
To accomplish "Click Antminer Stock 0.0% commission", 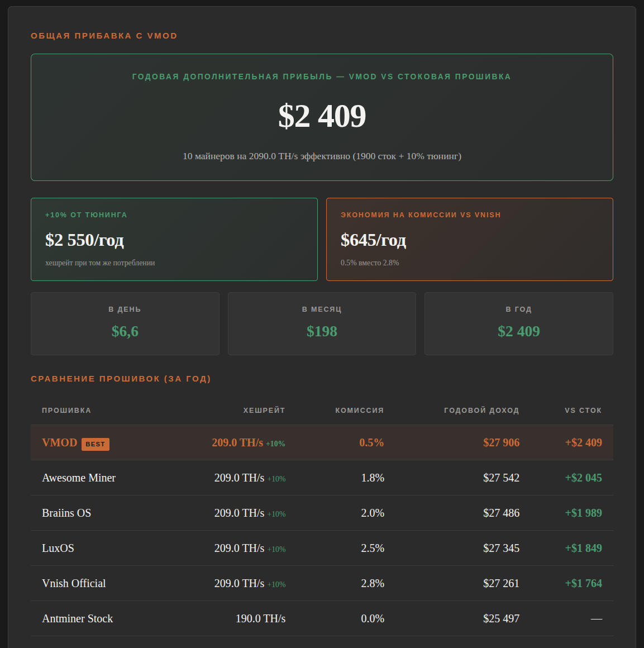I will pyautogui.click(x=373, y=618).
